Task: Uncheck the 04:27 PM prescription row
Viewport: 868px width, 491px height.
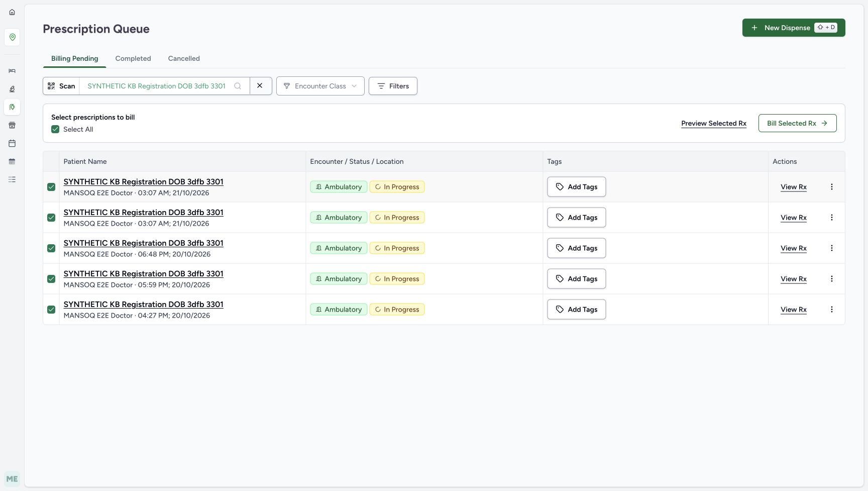Action: point(51,310)
